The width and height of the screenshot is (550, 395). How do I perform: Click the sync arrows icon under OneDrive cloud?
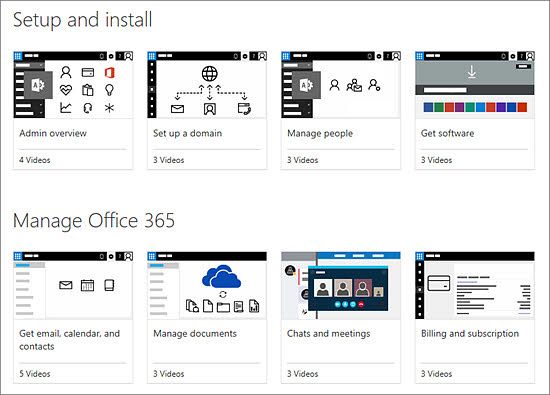pos(223,294)
